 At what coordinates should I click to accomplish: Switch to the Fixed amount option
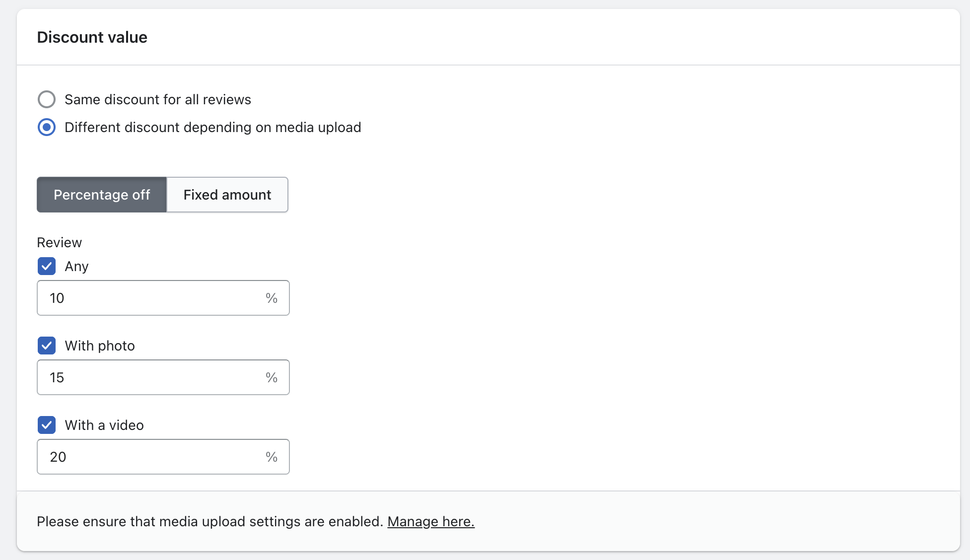click(227, 195)
